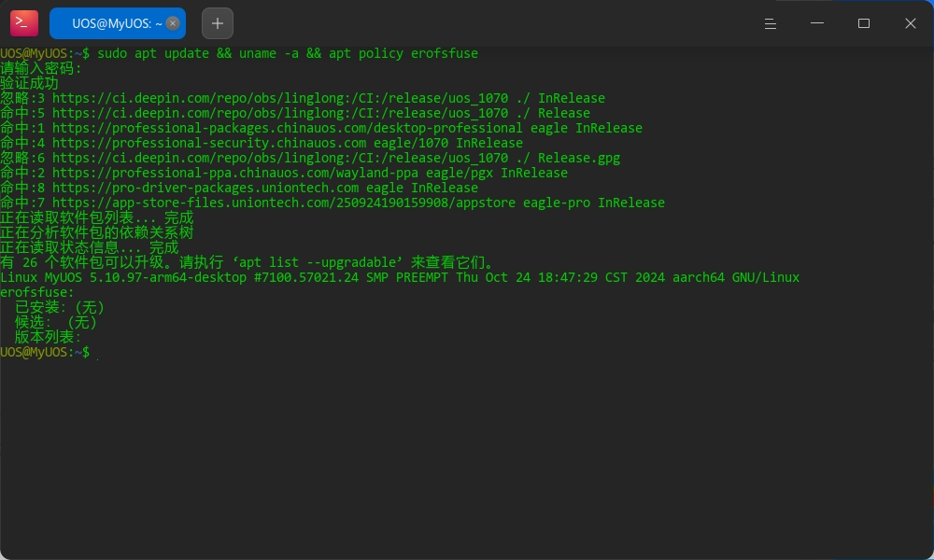Click the '候选: (无)' line

click(55, 322)
